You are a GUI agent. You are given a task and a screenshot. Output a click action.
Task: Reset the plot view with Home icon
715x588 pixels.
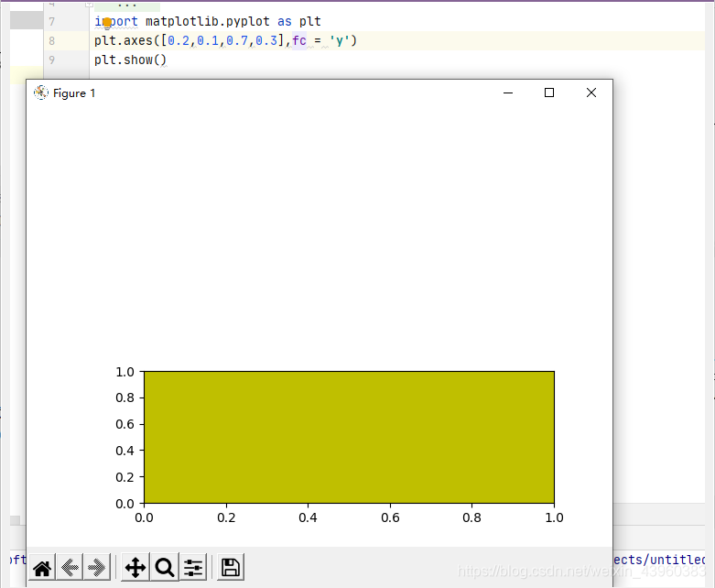click(x=42, y=568)
